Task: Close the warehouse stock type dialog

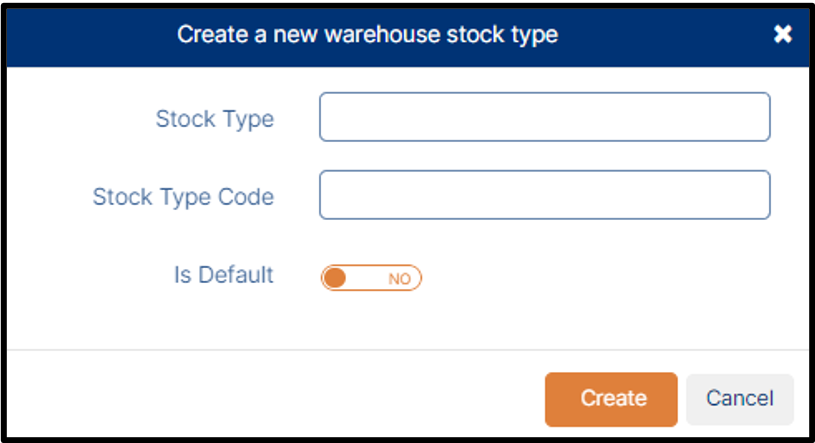Action: click(x=783, y=35)
